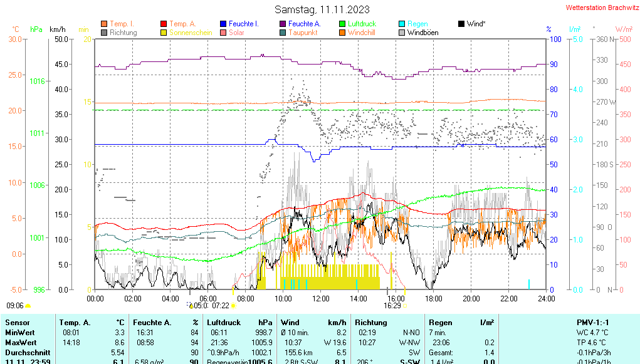This screenshot has width=640, height=364.
Task: Click the orange Temp. I. legend swatch
Action: (x=104, y=24)
